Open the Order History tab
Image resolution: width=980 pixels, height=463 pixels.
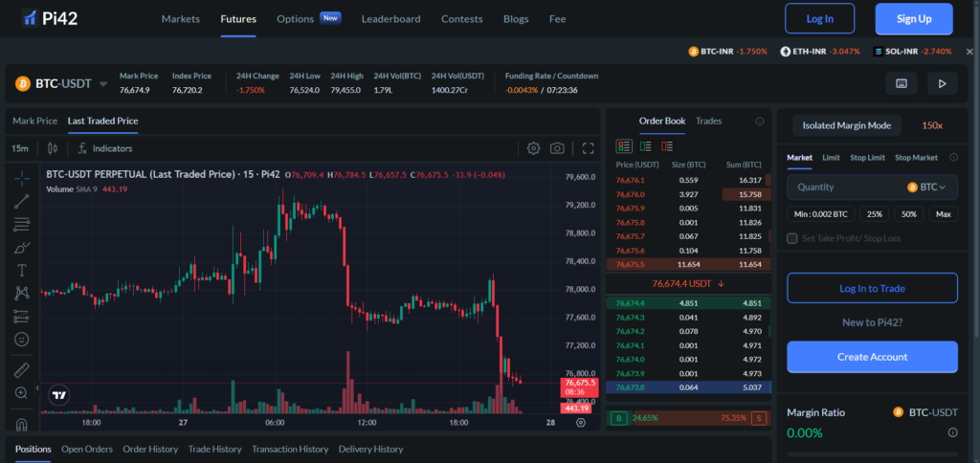(150, 449)
